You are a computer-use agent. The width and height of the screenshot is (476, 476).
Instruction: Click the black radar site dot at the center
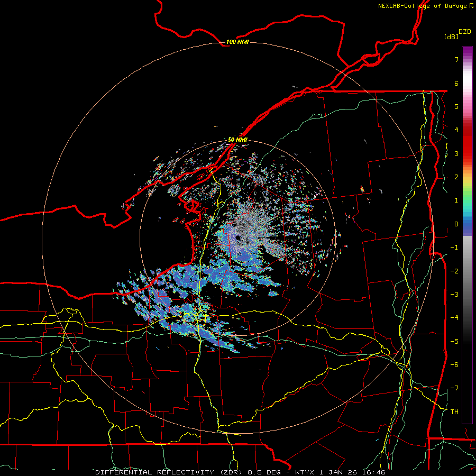coord(238,237)
